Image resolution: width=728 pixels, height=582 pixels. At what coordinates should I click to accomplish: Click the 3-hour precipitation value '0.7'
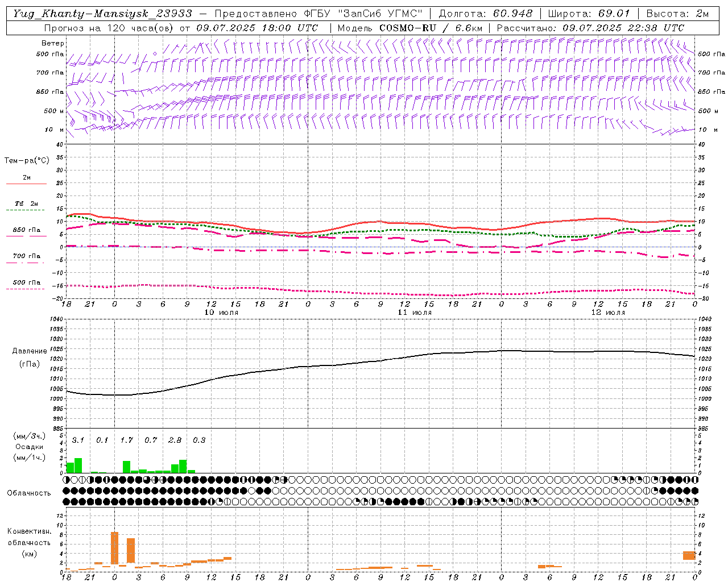150,440
